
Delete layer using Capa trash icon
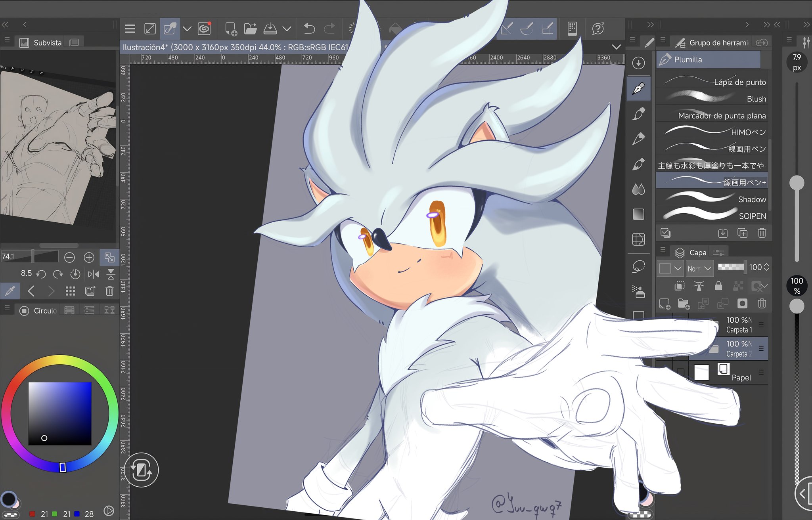click(762, 304)
